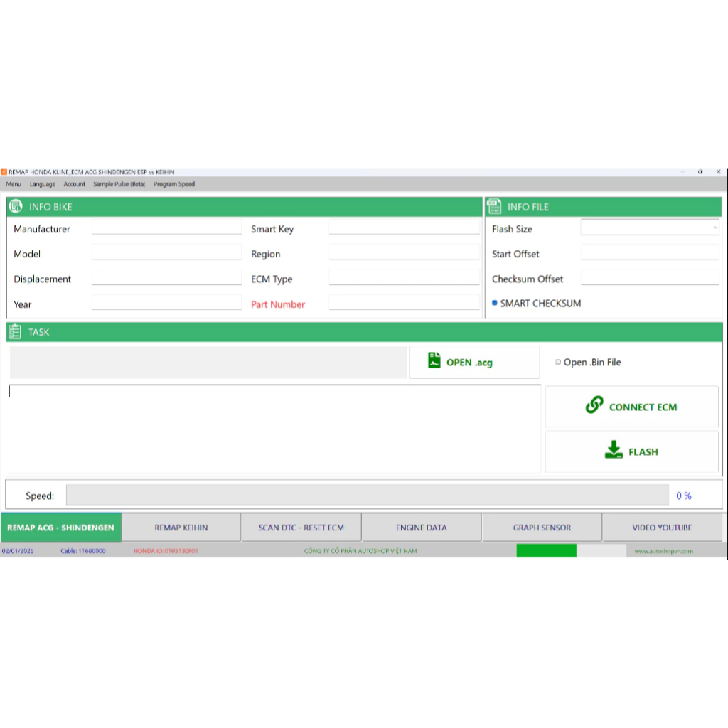Click the Part Number input field
This screenshot has height=728, width=728.
click(404, 303)
